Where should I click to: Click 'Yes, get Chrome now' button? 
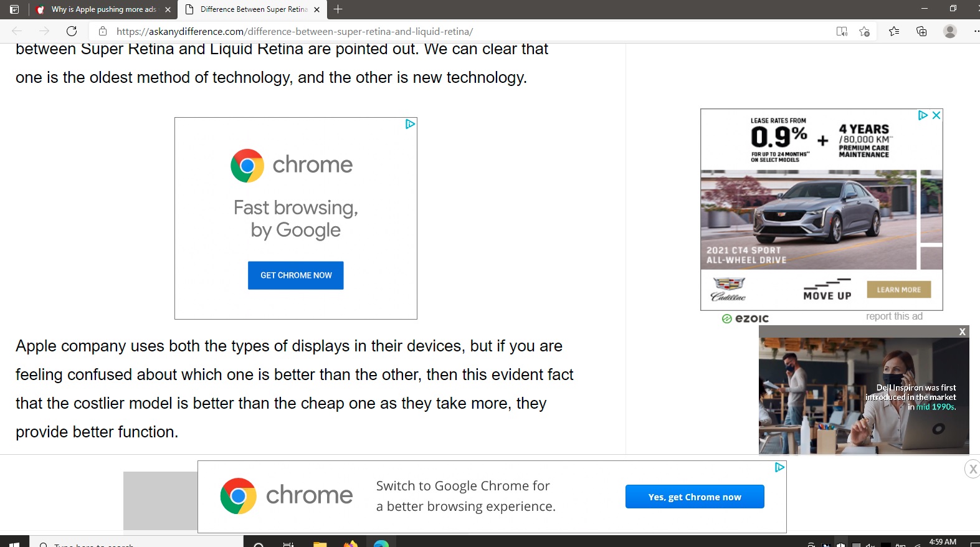coord(695,497)
